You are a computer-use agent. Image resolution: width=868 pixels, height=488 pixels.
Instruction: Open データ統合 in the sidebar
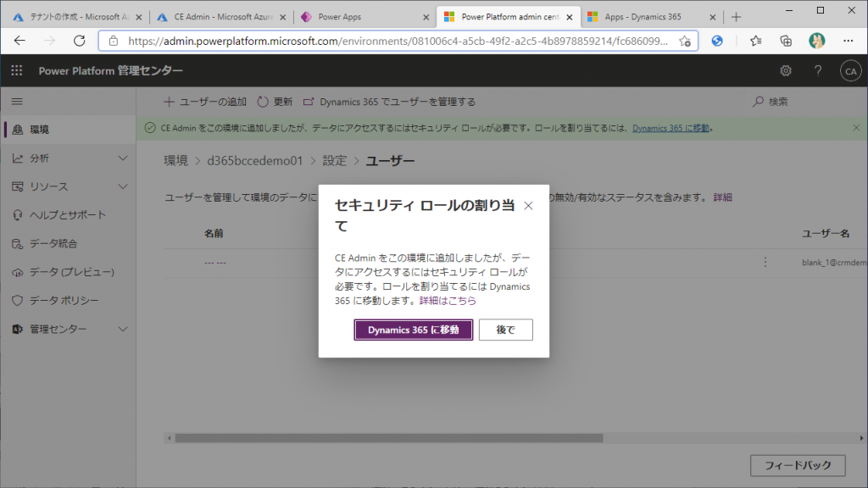(68, 243)
